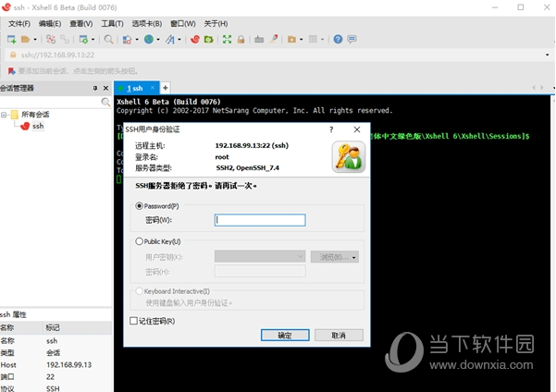Viewport: 556px width, 392px height.
Task: Click the Host value 192.168.99.13
Action: [68, 364]
